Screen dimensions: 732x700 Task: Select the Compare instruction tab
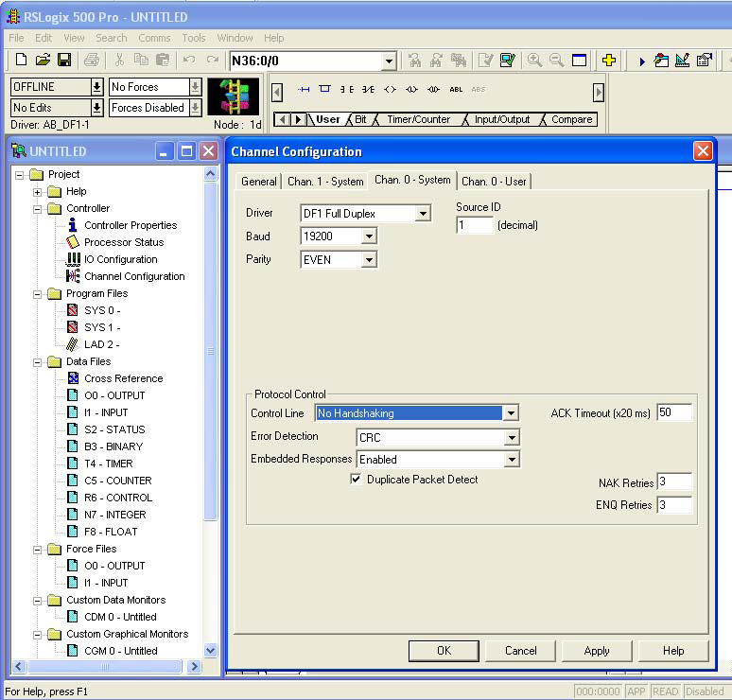coord(571,119)
